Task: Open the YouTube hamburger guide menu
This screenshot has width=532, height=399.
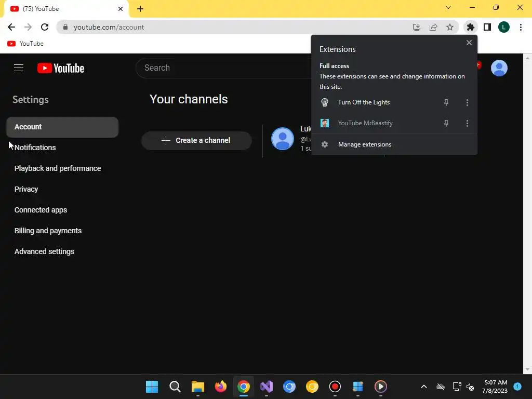Action: [19, 68]
